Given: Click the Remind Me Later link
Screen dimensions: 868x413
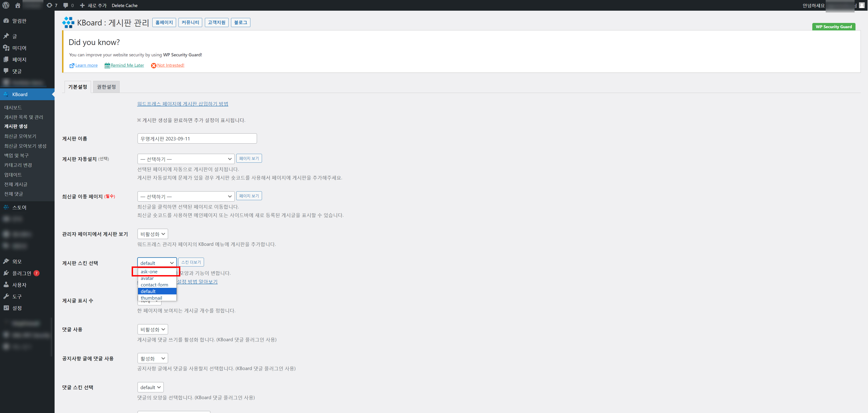Looking at the screenshot, I should coord(127,65).
